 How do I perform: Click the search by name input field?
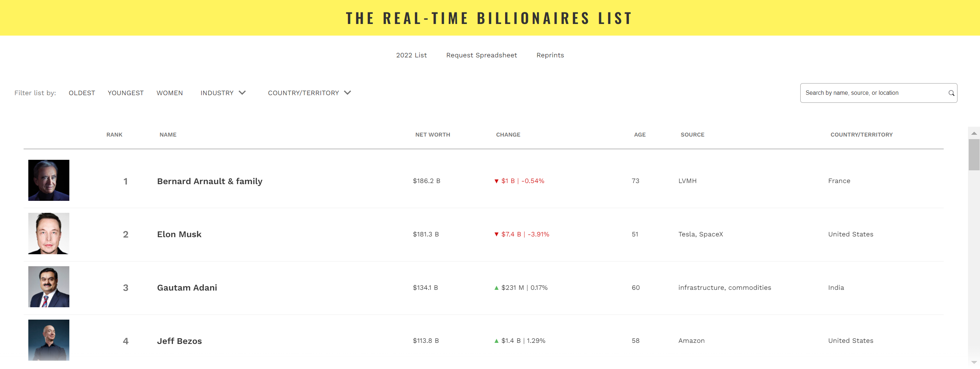(873, 93)
